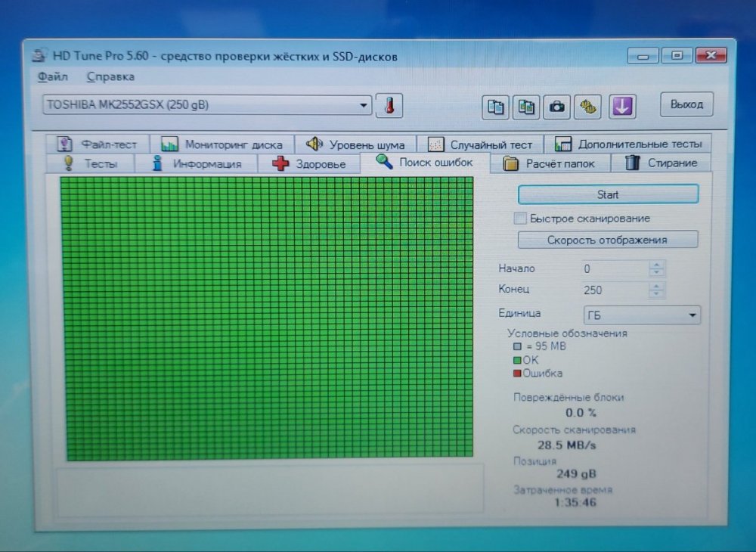Open the Здоровье tab with red cross
This screenshot has width=756, height=552.
pyautogui.click(x=308, y=163)
